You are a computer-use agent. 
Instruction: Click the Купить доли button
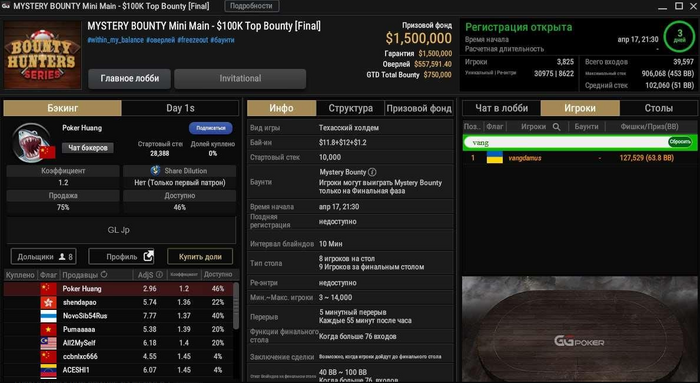[x=200, y=257]
